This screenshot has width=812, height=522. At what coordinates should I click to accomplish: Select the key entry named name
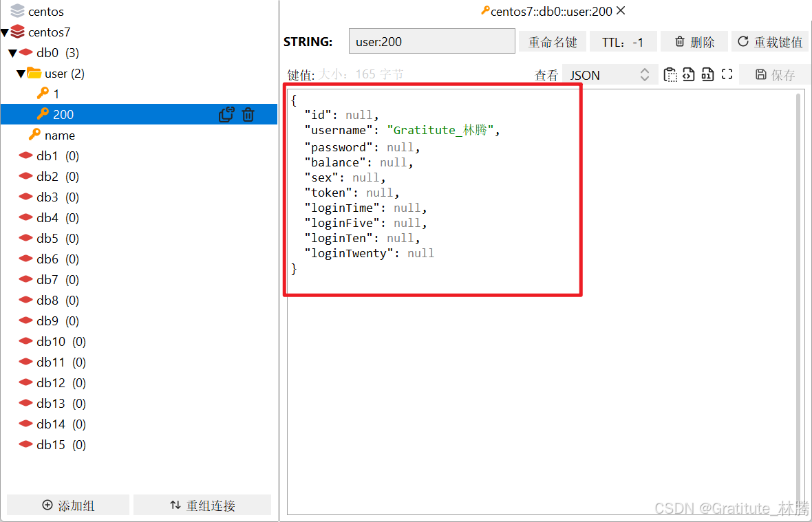[54, 135]
